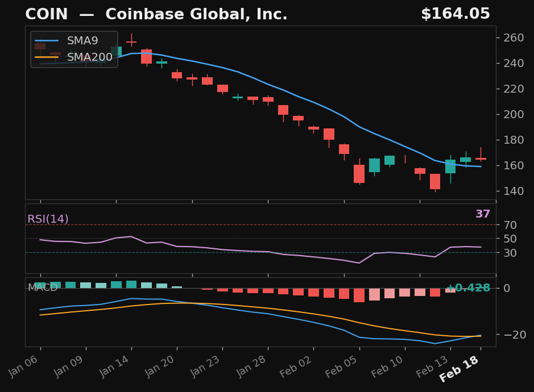534x392 pixels.
Task: Click the MACD axis −20 label
Action: [x=515, y=335]
